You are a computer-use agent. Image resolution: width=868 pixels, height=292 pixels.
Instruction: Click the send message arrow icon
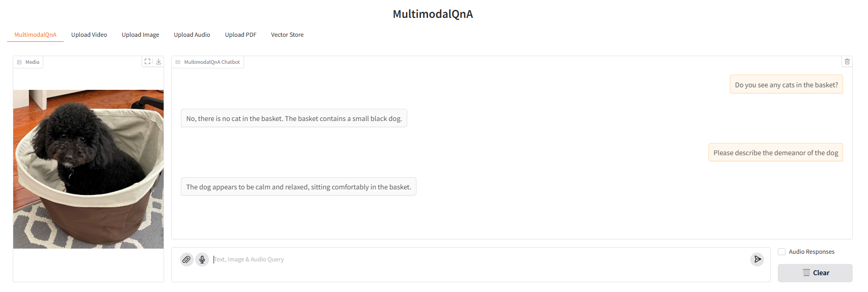[x=757, y=259]
